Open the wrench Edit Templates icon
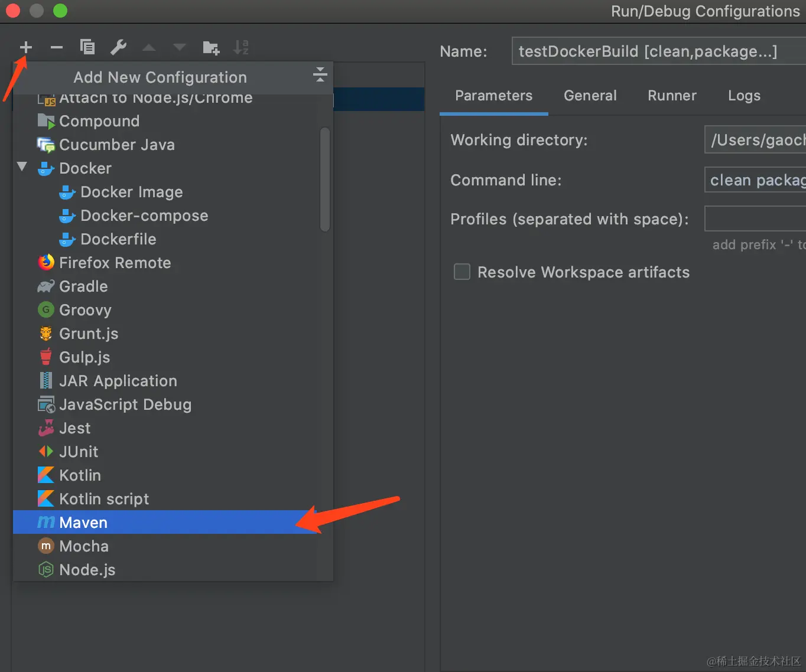 pyautogui.click(x=119, y=47)
